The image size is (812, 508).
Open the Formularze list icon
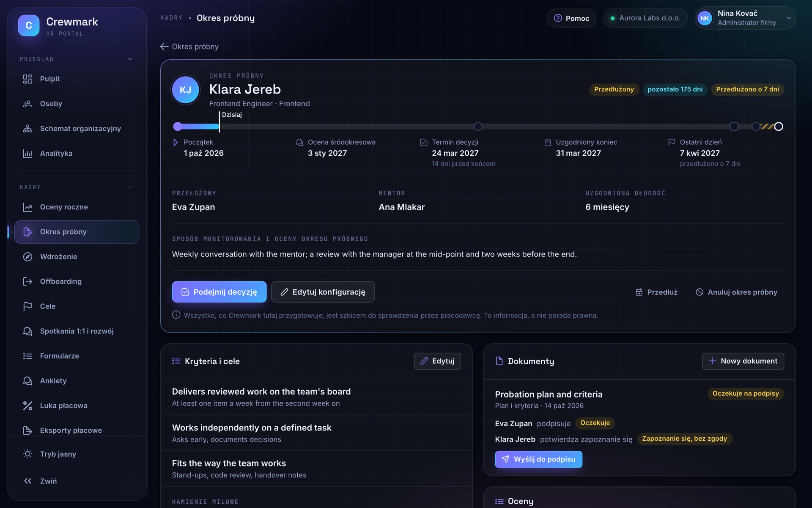(27, 356)
